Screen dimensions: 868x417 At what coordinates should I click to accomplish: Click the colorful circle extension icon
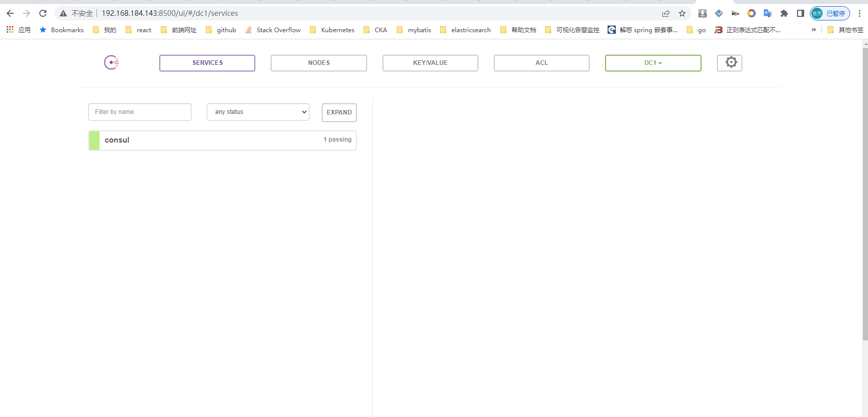(x=752, y=13)
